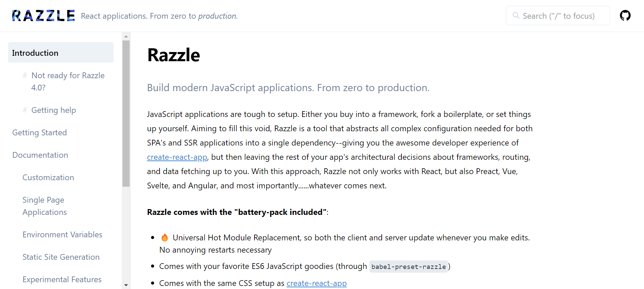This screenshot has width=644, height=289.
Task: Focus the search input field
Action: point(558,16)
